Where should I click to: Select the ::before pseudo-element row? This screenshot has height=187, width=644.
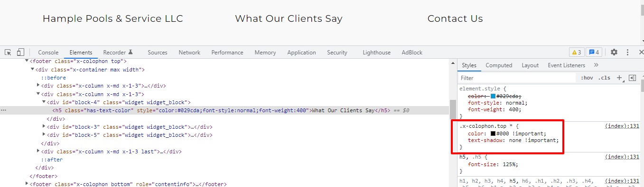[53, 78]
